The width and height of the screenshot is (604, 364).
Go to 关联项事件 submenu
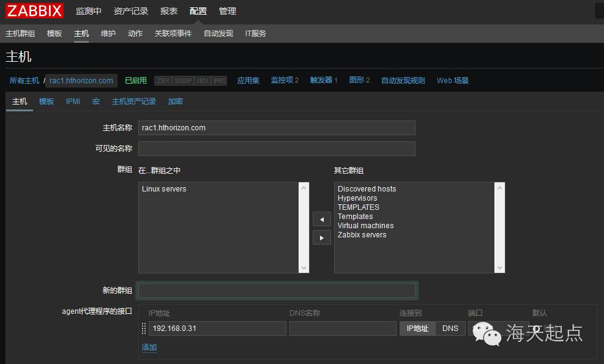[x=173, y=34]
